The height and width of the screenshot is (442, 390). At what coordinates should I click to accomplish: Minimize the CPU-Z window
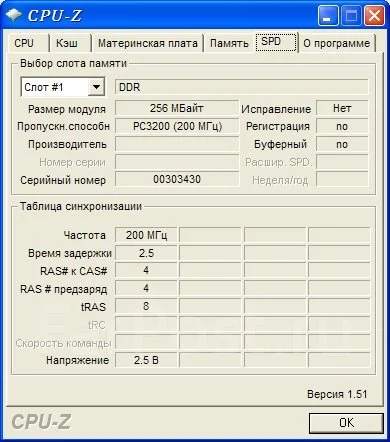(x=328, y=16)
